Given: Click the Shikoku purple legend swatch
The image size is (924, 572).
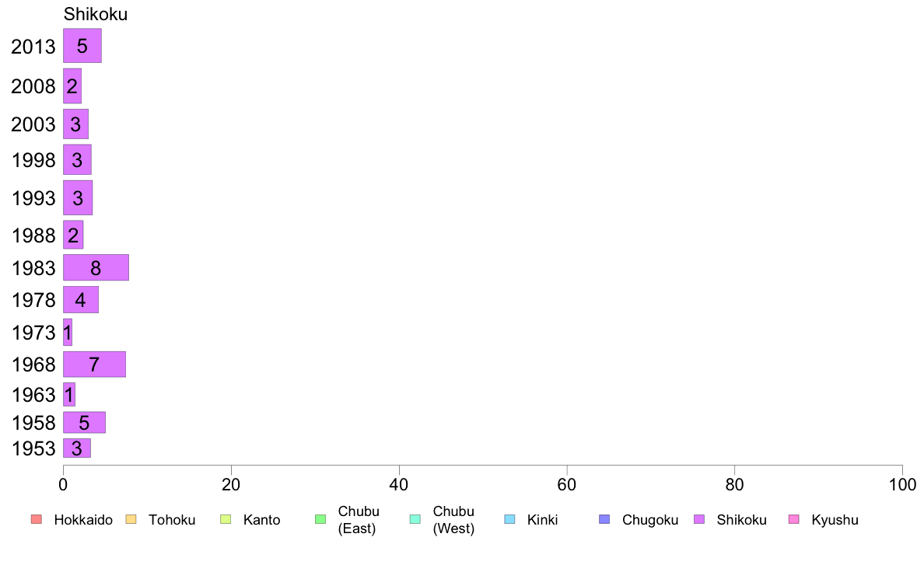Looking at the screenshot, I should click(x=699, y=519).
